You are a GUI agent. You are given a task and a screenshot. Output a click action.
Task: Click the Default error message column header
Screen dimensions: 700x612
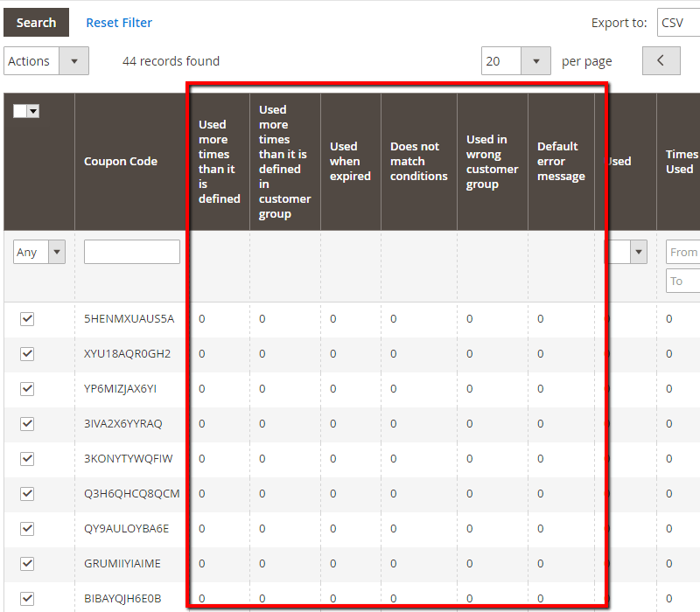tap(561, 162)
